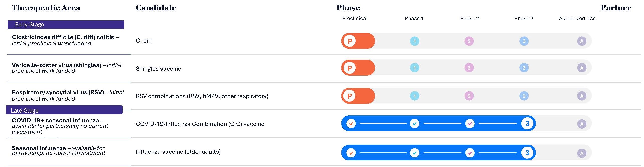Click the Therapeutic Area column heading

46,8
